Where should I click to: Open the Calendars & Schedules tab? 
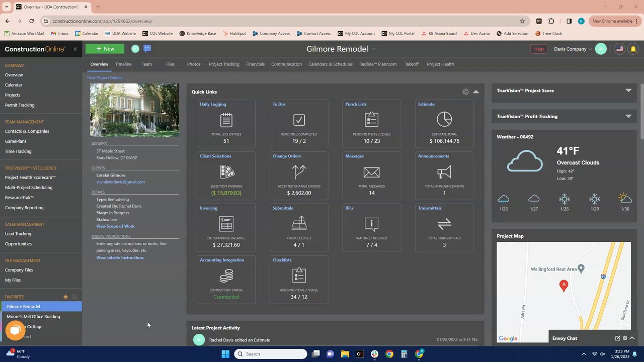[331, 64]
